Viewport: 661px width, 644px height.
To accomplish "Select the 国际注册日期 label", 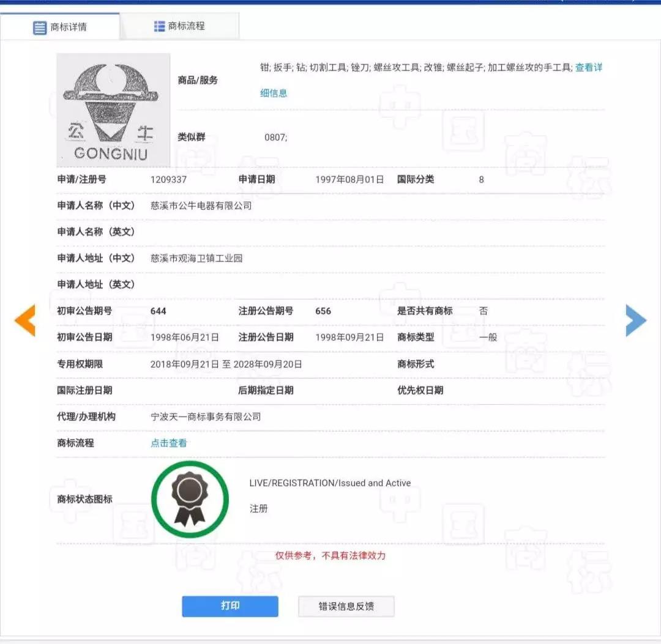I will (84, 390).
